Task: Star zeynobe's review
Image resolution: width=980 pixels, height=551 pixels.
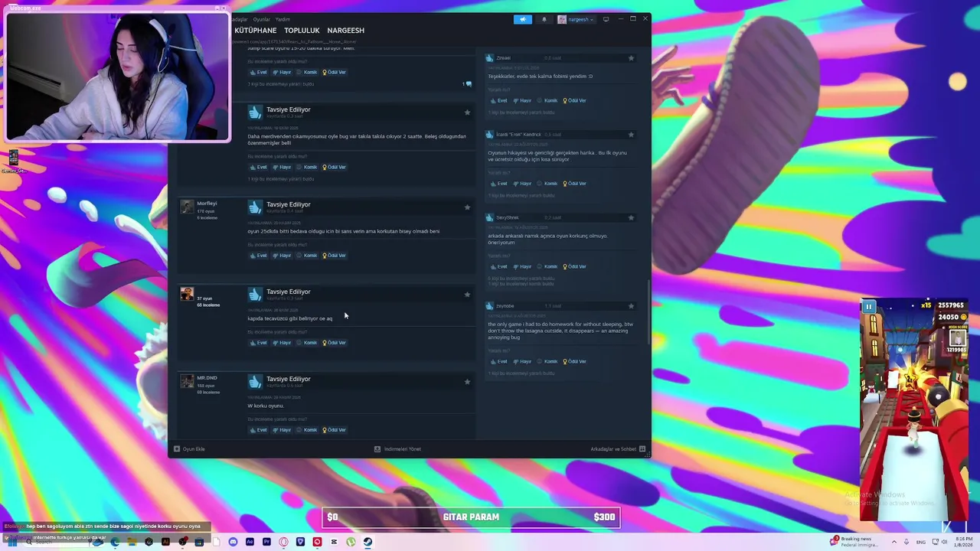Action: click(631, 306)
